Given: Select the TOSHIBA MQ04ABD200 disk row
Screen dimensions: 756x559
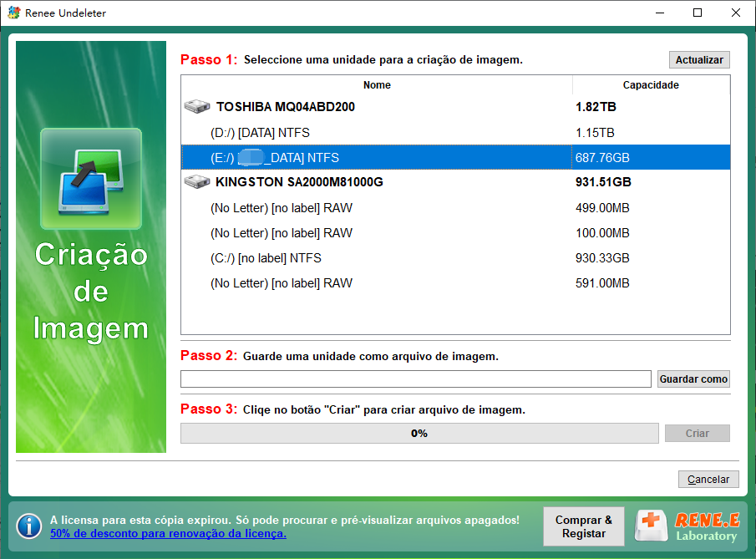Looking at the screenshot, I should click(x=455, y=107).
